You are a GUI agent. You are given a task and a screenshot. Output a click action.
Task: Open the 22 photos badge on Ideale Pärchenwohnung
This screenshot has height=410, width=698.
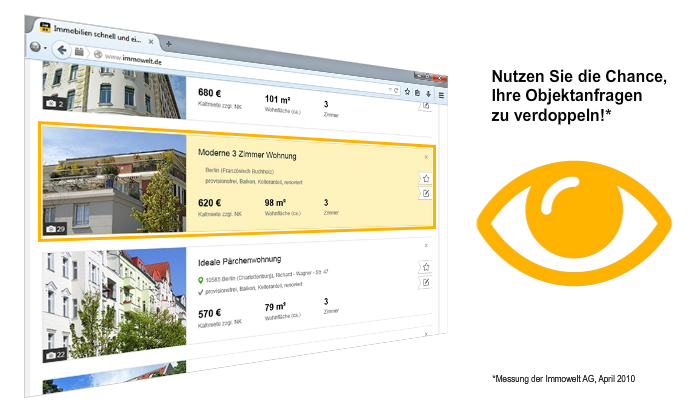click(55, 355)
